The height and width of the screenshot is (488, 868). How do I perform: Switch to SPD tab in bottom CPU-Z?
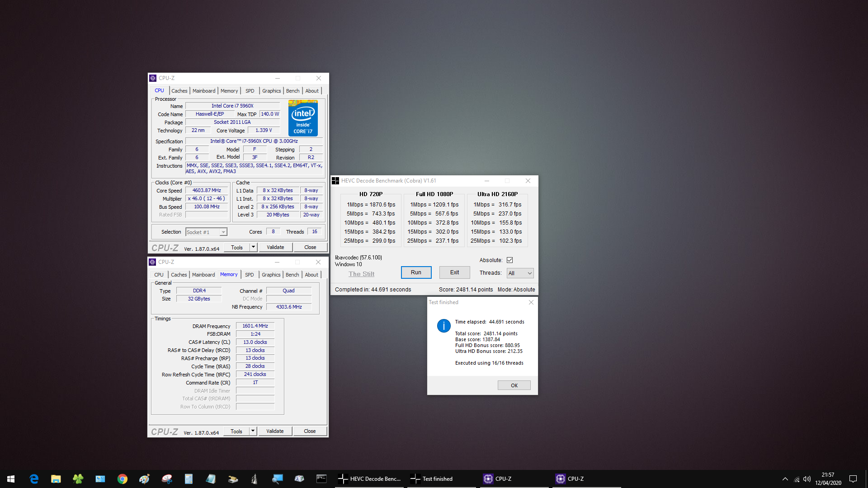coord(249,275)
